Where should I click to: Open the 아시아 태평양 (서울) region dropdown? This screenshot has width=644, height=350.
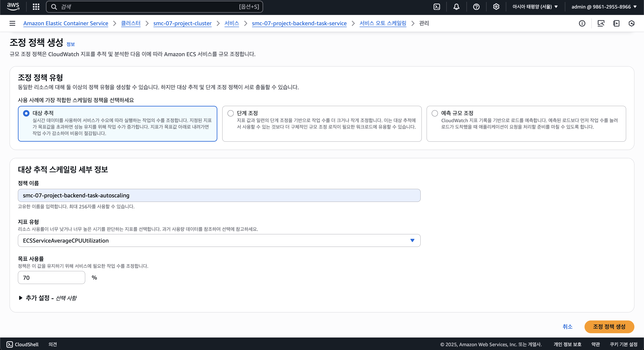(535, 7)
